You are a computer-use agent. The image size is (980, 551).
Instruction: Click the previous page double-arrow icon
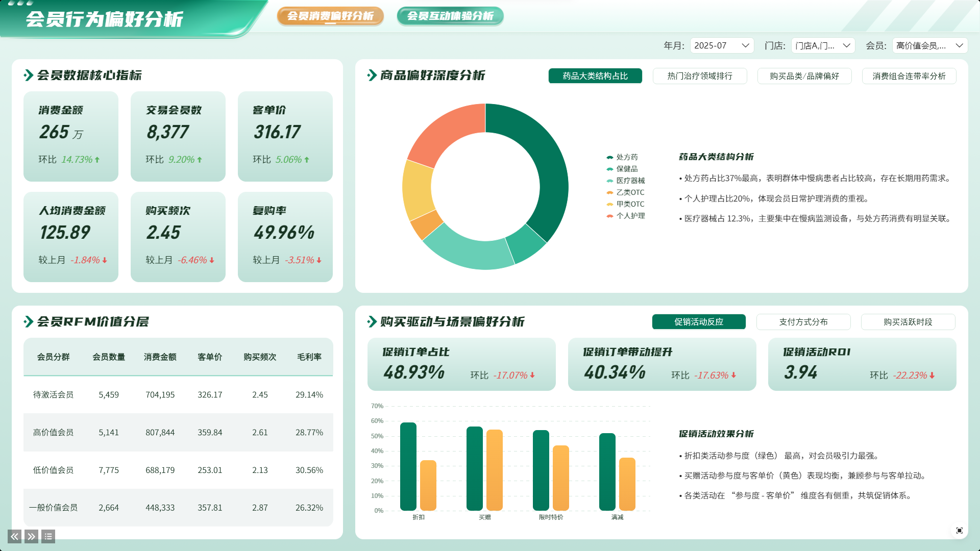pyautogui.click(x=14, y=536)
